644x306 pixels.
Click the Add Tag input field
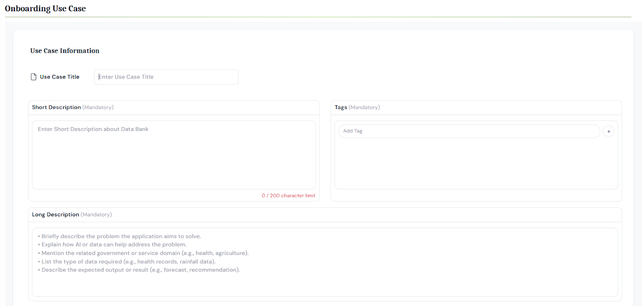coord(469,131)
